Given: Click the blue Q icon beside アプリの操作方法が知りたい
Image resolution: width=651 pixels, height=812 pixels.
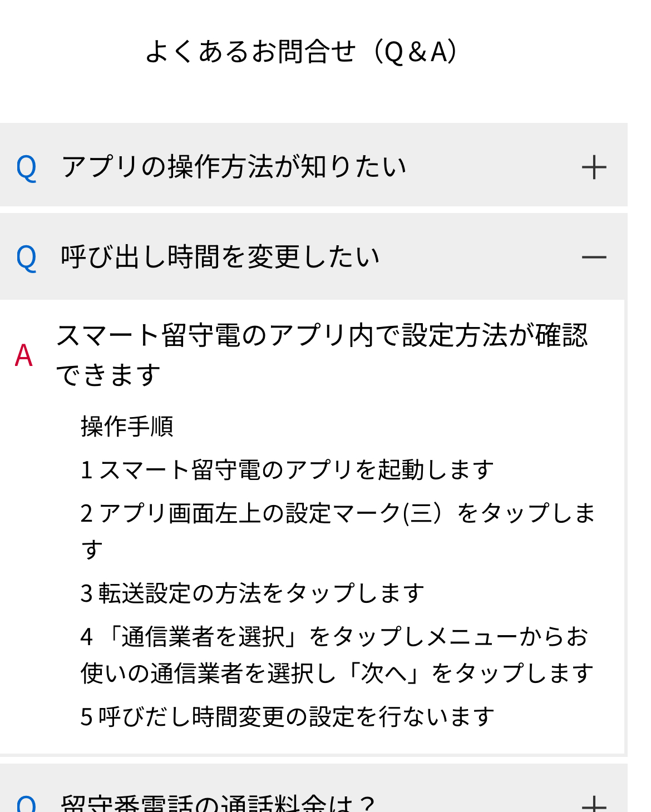Looking at the screenshot, I should click(26, 167).
